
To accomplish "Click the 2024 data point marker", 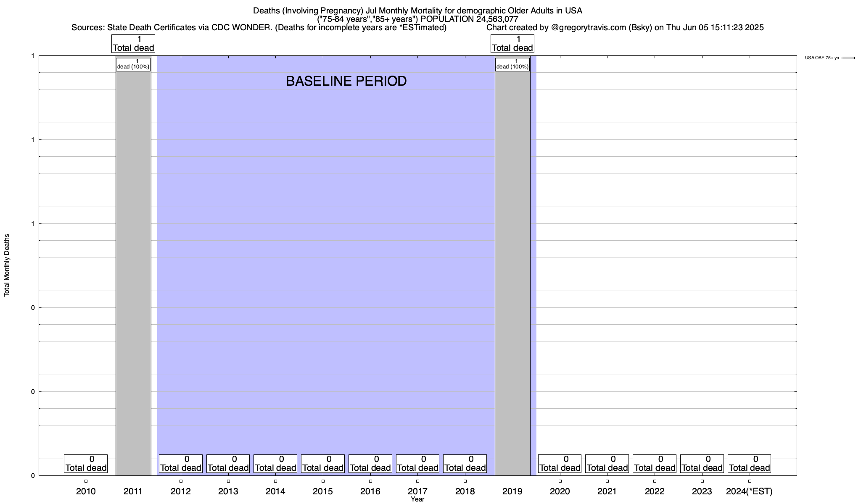I will coord(750,481).
